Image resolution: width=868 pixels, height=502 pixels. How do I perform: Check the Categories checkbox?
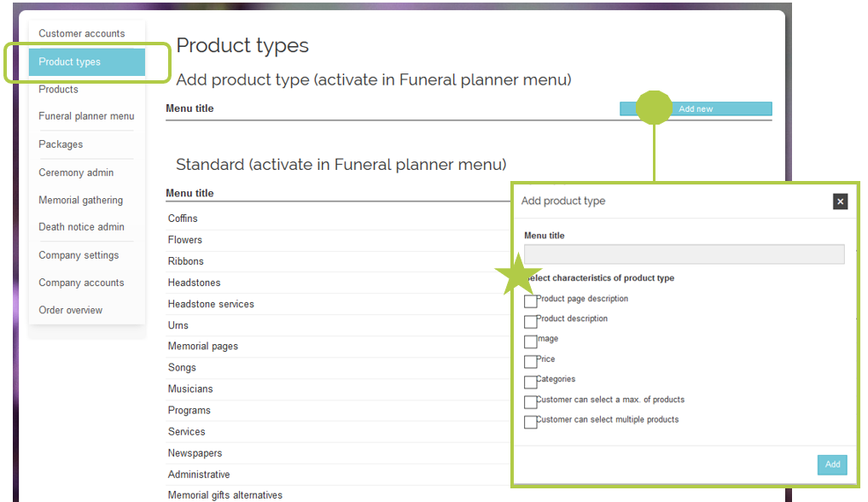click(x=530, y=382)
